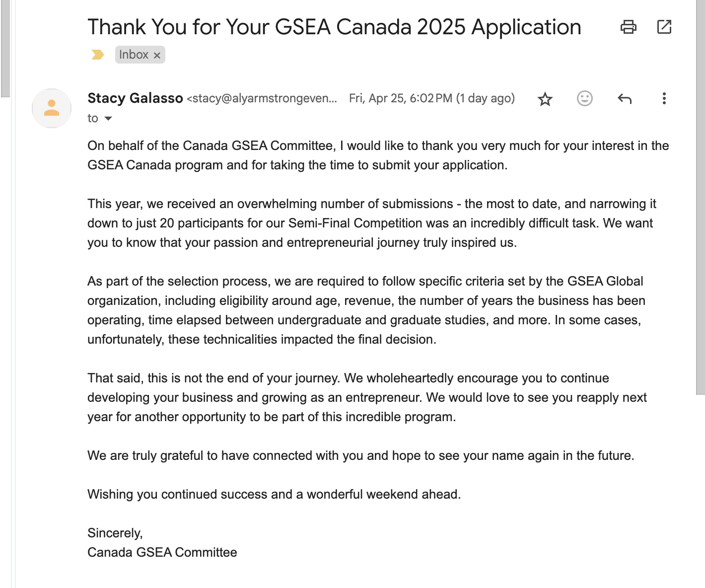Click the "to" recipient text
This screenshot has width=705, height=588.
[x=93, y=119]
